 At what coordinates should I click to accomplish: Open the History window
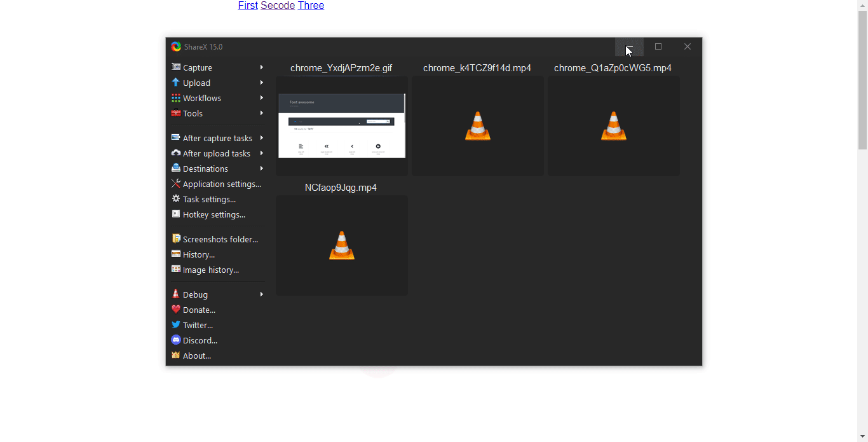point(217,254)
